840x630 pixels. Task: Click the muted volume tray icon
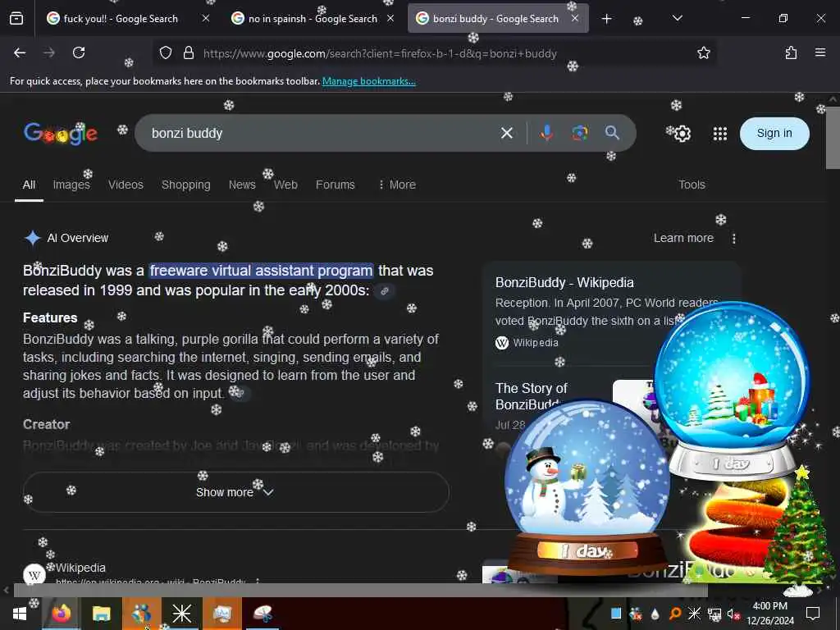coord(733,614)
